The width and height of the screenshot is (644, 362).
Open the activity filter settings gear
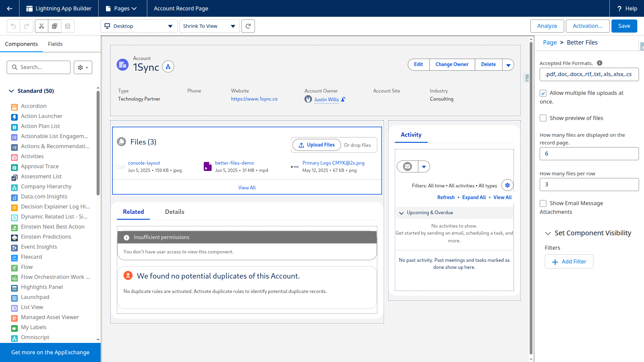click(507, 185)
